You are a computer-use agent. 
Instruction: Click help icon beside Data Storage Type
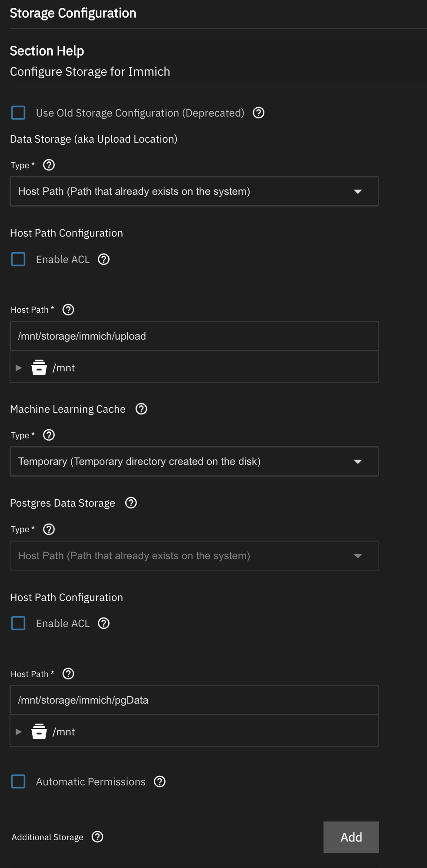click(x=49, y=165)
